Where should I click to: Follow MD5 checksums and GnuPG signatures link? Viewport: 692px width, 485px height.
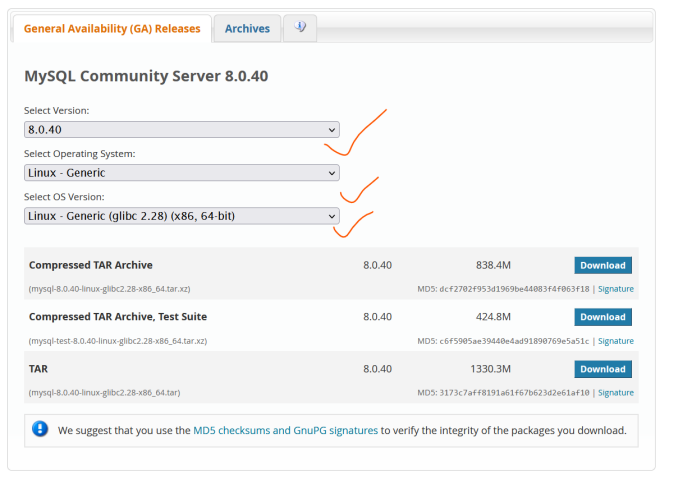(x=286, y=430)
